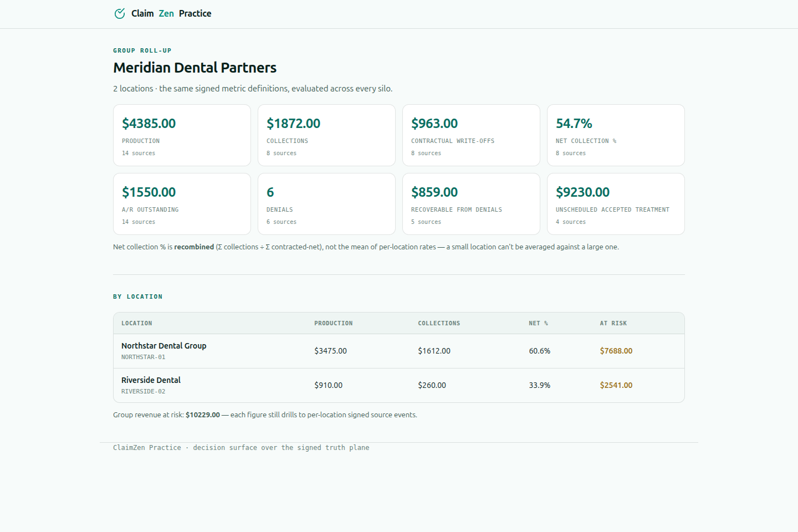Select the Northstar Dental Group location row
This screenshot has width=798, height=532.
(399, 351)
